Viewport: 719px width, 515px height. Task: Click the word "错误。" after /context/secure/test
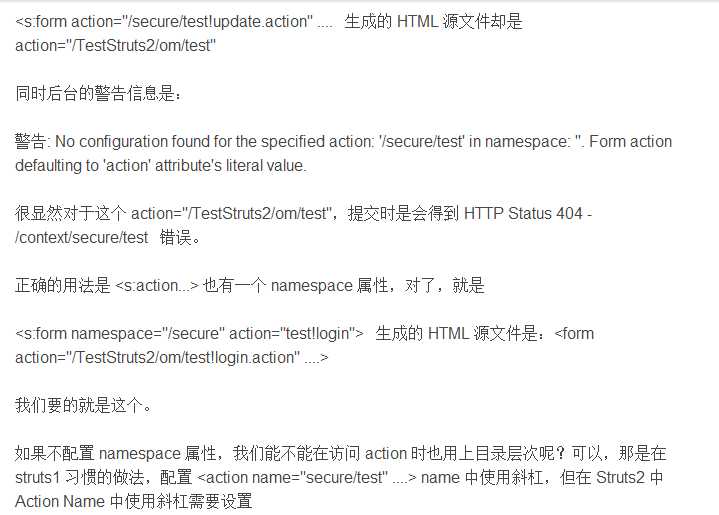click(181, 238)
